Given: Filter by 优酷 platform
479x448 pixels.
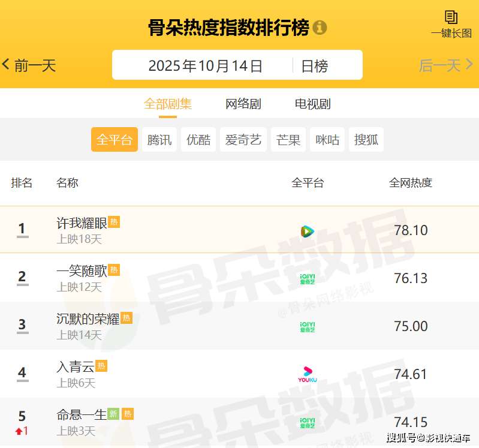Looking at the screenshot, I should point(198,140).
